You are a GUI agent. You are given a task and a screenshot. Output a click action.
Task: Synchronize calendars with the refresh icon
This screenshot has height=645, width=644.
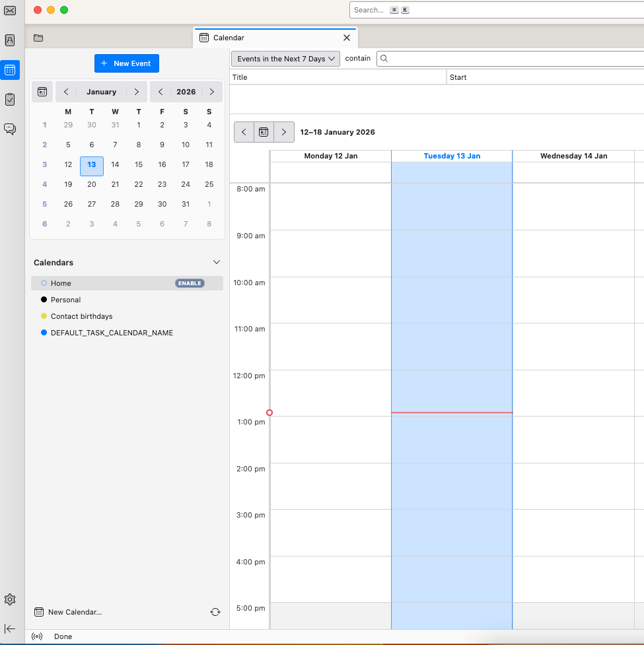pyautogui.click(x=215, y=612)
